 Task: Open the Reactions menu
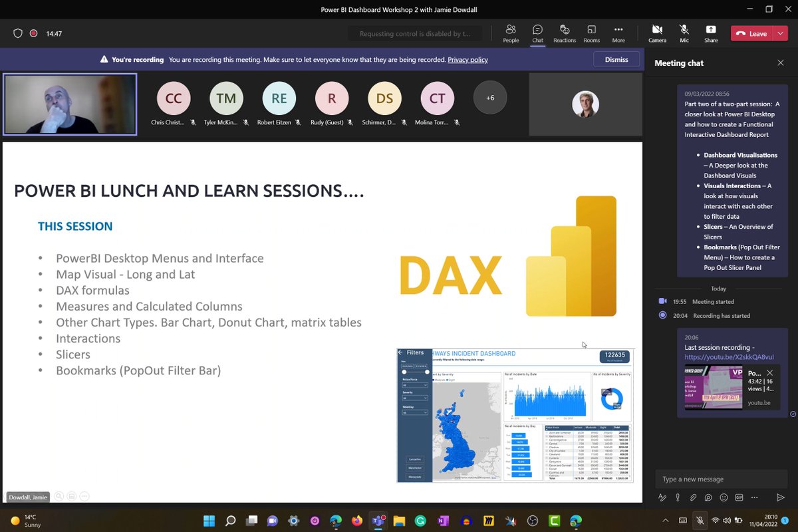[564, 33]
